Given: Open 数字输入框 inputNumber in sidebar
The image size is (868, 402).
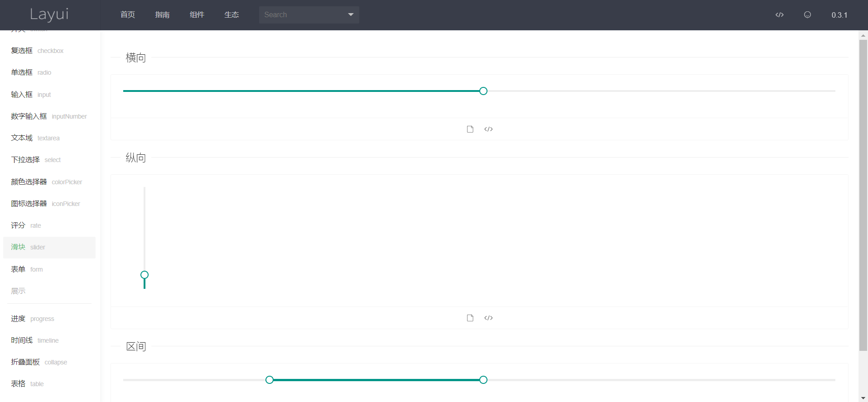Looking at the screenshot, I should tap(49, 116).
